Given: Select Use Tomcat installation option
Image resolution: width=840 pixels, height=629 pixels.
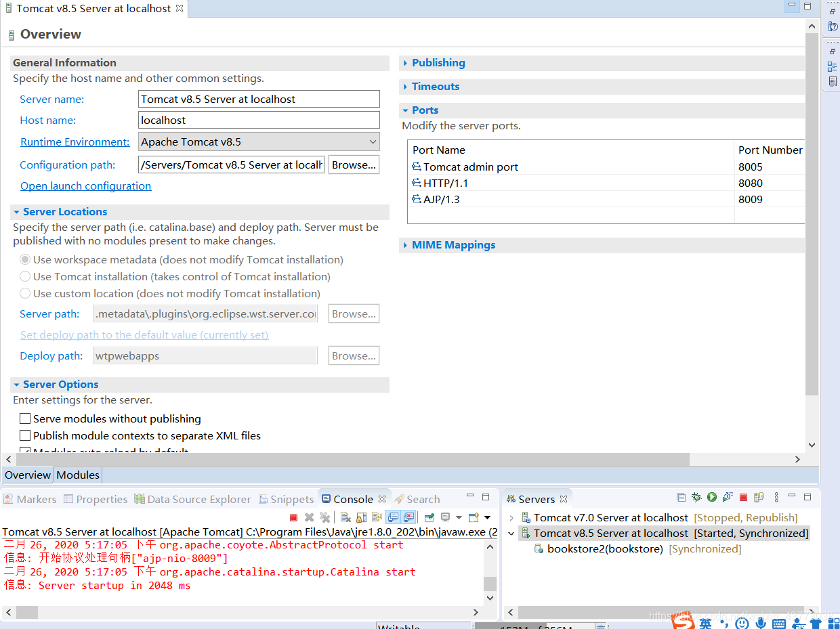Looking at the screenshot, I should pyautogui.click(x=25, y=276).
